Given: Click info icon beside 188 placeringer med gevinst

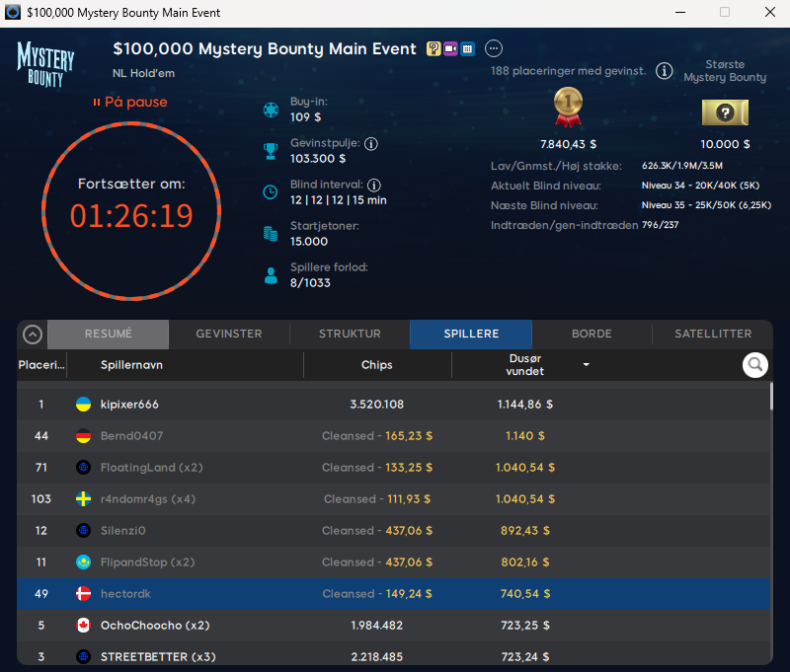Looking at the screenshot, I should click(x=665, y=71).
